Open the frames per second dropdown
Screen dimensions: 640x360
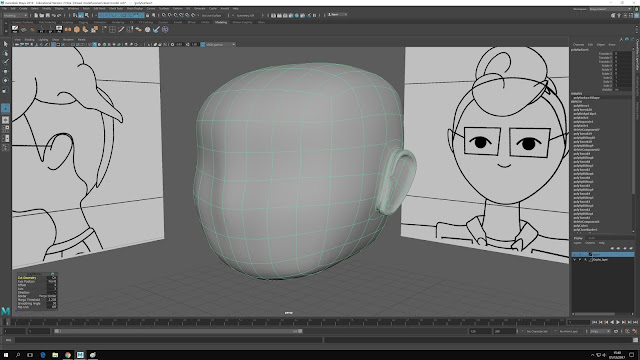click(599, 331)
